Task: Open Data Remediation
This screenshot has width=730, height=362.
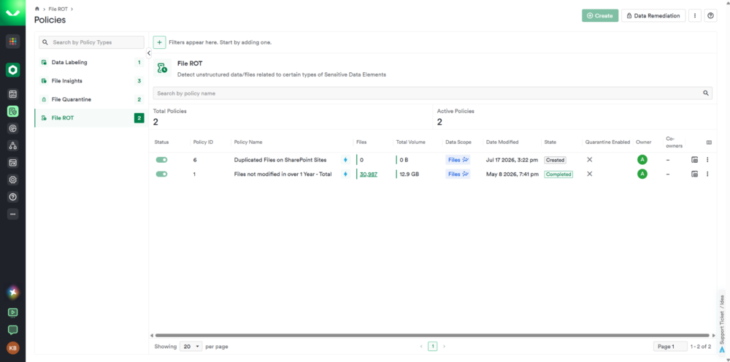Action: (653, 16)
